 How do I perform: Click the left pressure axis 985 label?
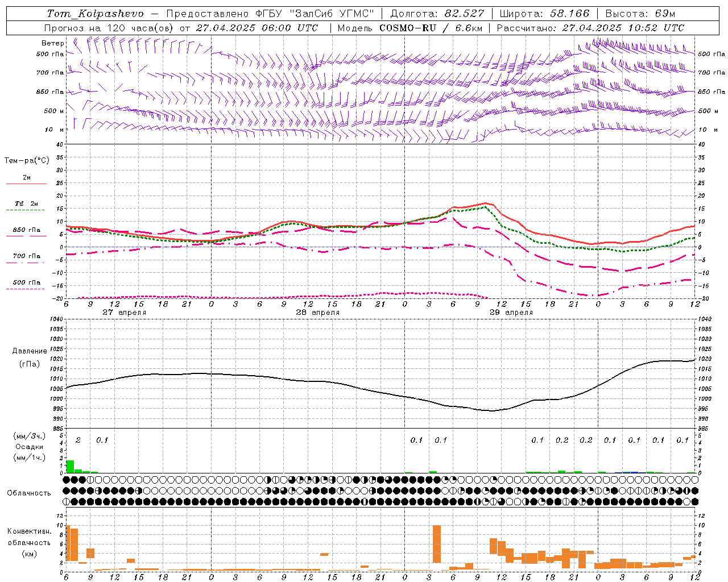pyautogui.click(x=58, y=429)
